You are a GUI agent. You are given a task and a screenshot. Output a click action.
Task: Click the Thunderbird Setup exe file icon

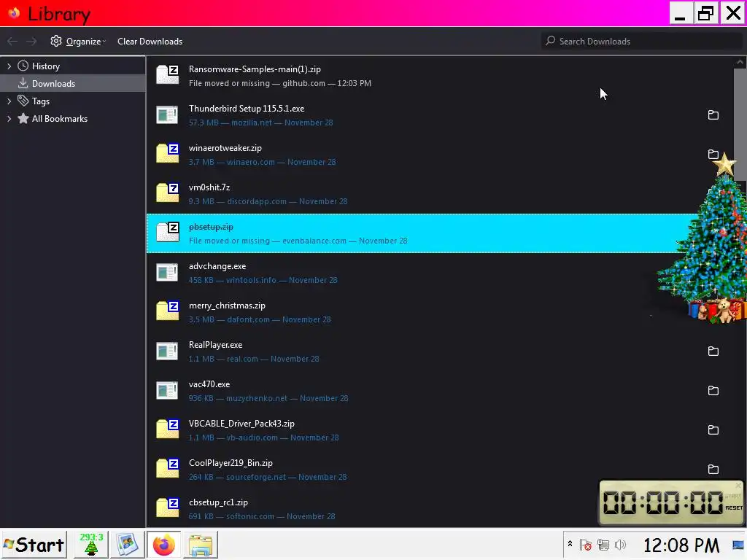click(167, 114)
